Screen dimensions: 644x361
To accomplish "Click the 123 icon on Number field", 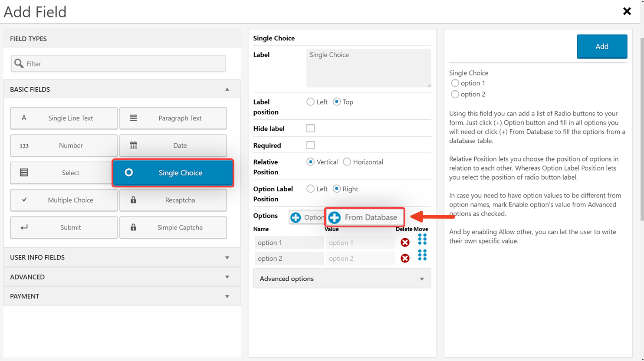I will coord(24,146).
